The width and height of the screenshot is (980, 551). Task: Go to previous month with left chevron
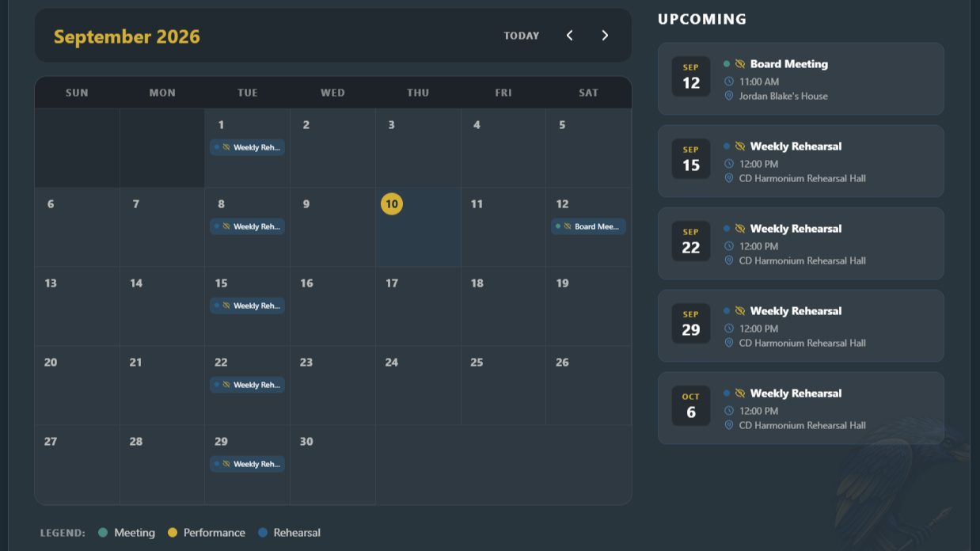tap(569, 36)
